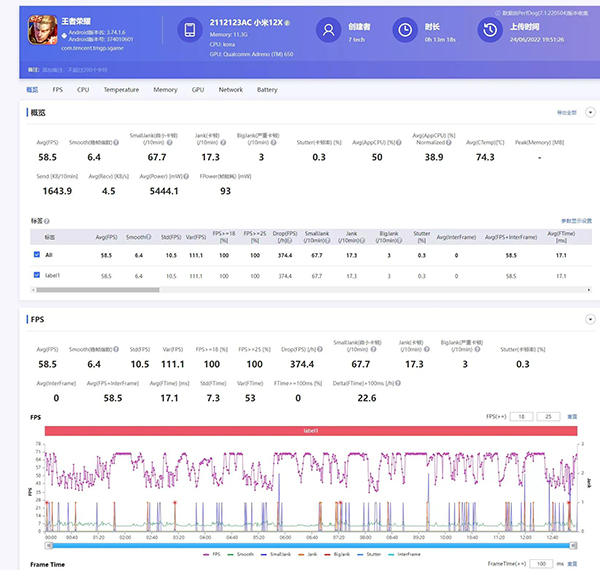Click the blue chart time range slider
600x570 pixels.
tap(310, 545)
